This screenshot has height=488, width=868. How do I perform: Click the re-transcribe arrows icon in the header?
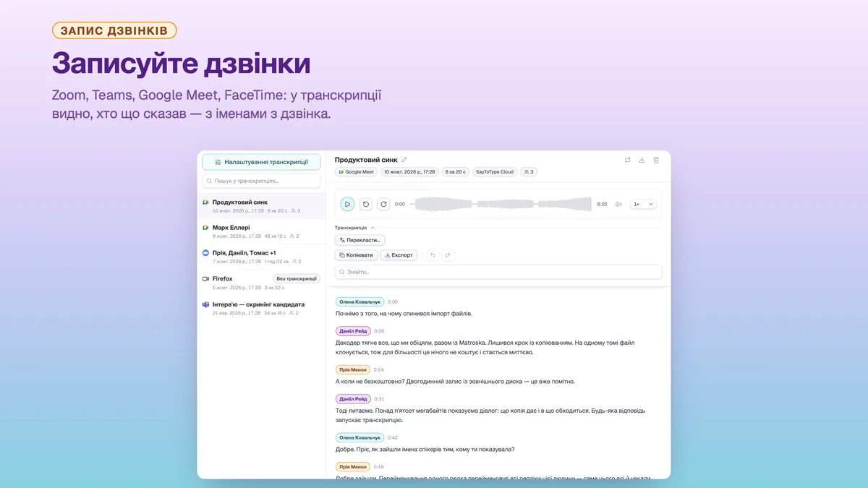[628, 160]
